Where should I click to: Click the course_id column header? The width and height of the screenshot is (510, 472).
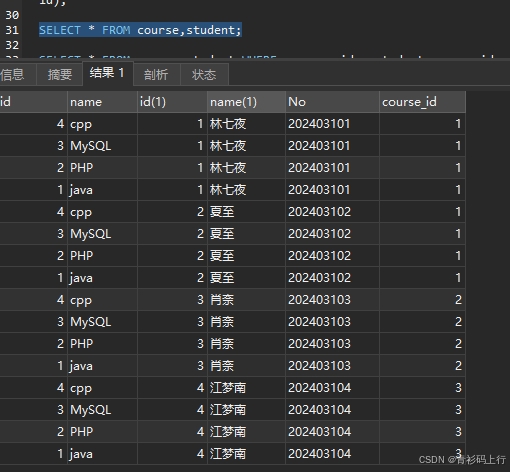(422, 102)
